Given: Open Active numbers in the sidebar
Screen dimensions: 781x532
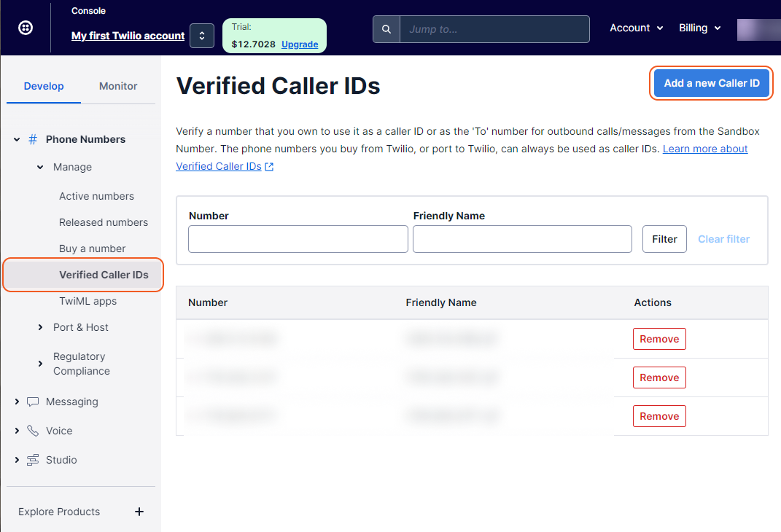Looking at the screenshot, I should coord(96,196).
